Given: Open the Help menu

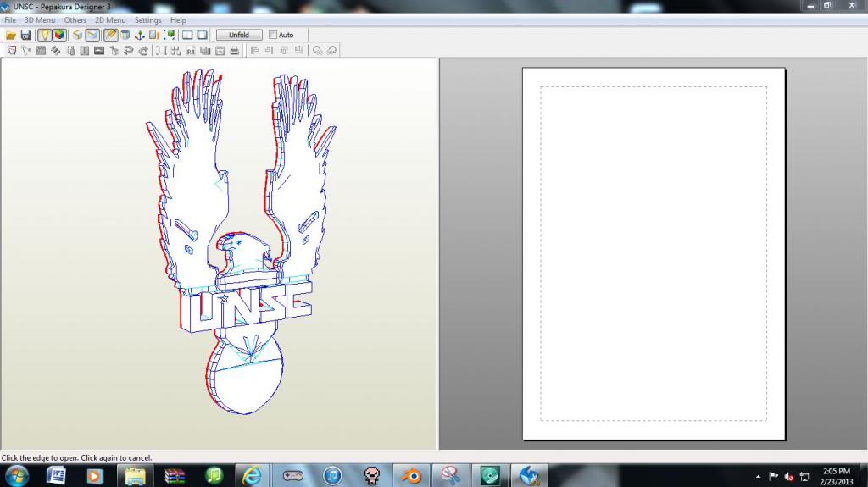Looking at the screenshot, I should click(178, 20).
